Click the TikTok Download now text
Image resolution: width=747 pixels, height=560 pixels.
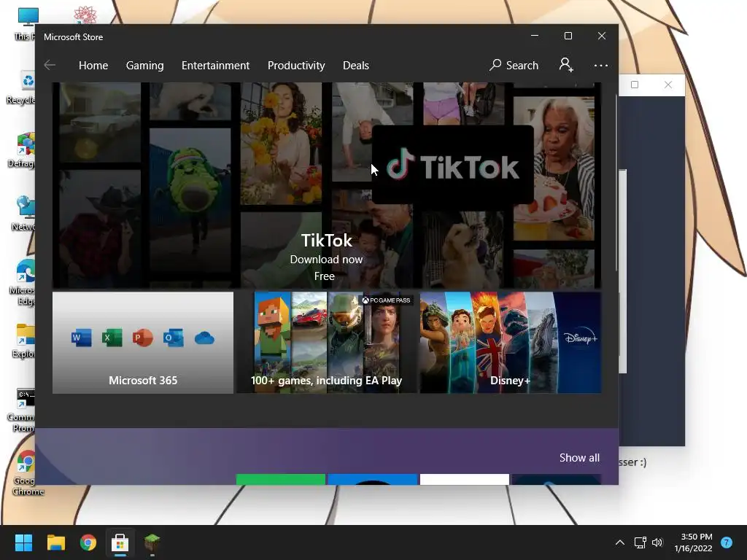tap(326, 260)
